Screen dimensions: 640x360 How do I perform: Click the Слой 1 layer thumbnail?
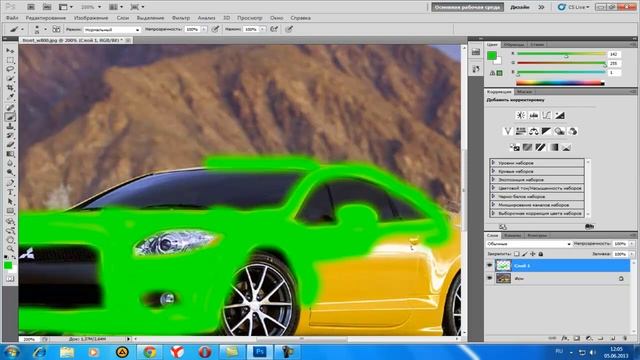(x=503, y=266)
